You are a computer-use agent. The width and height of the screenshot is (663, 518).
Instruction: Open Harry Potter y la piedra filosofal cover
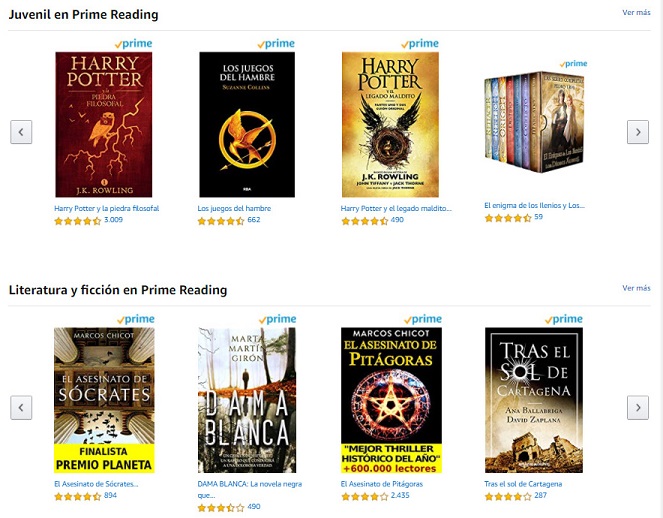pos(104,124)
